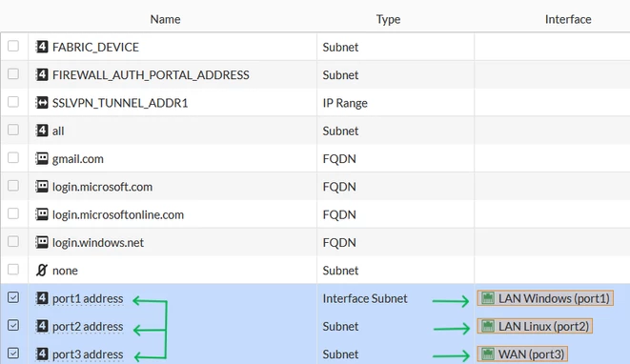Click the Subnet type of port2 address

(340, 327)
